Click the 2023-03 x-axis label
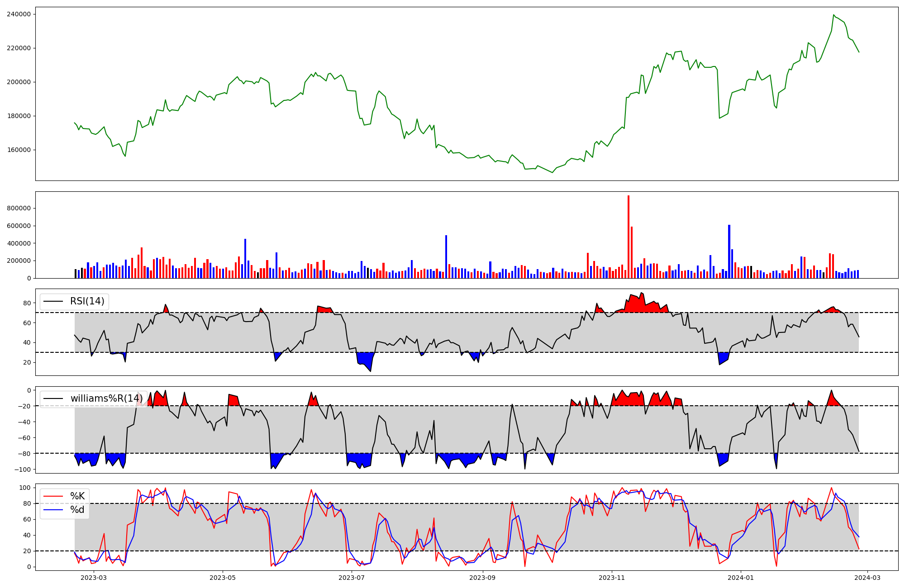 (x=94, y=578)
